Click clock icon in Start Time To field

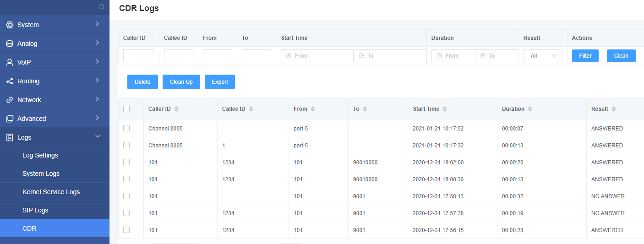(361, 56)
